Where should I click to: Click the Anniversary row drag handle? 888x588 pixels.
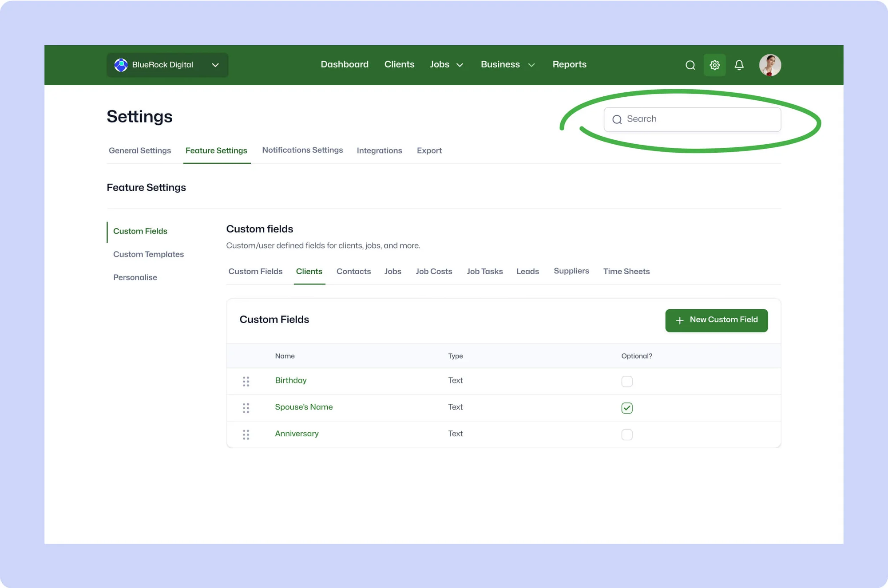[x=246, y=434]
